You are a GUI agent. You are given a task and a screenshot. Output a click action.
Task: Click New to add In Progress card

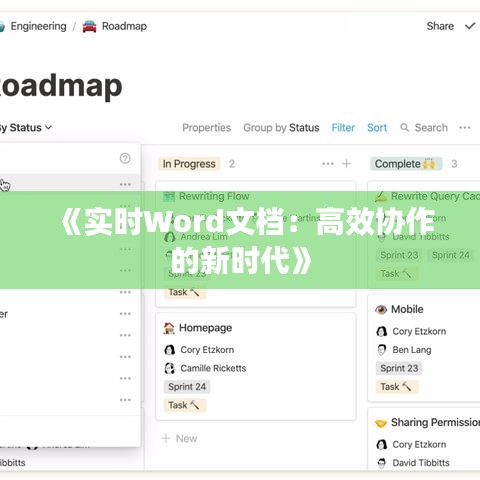(x=179, y=438)
